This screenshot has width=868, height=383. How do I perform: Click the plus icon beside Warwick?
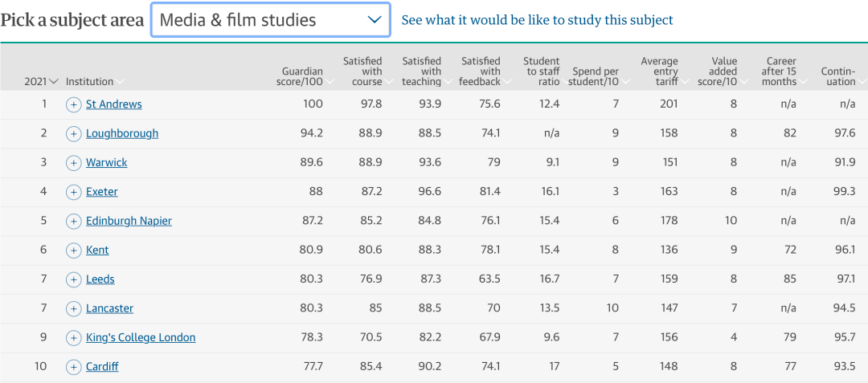tap(73, 163)
